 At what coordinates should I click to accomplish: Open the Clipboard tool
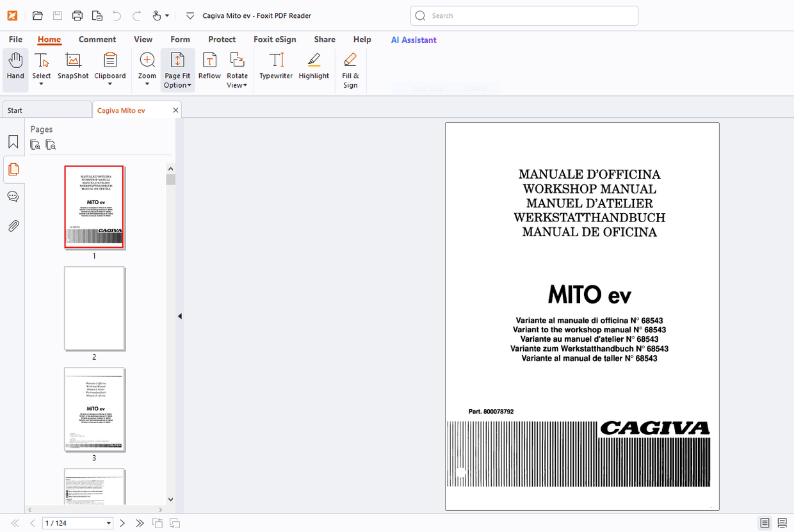tap(109, 67)
